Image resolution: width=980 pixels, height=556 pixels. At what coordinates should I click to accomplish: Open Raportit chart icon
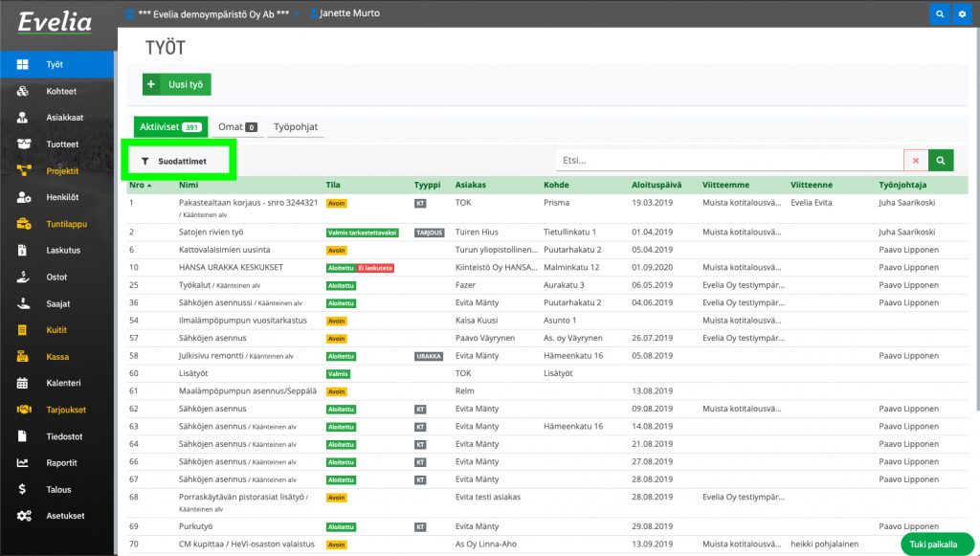(x=23, y=463)
